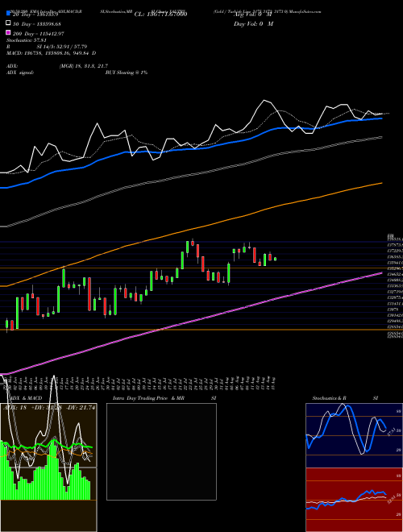Select the 50 Day average value text
This screenshot has width=403, height=532.
36,23
